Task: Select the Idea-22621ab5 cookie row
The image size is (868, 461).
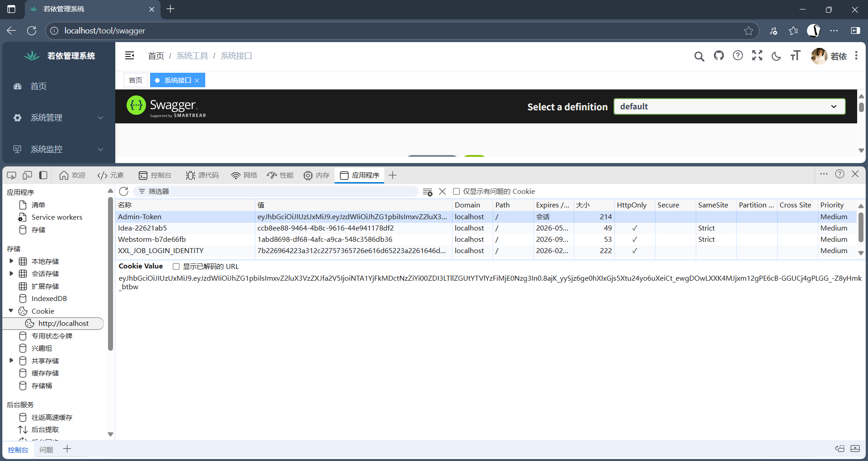Action: [x=486, y=228]
